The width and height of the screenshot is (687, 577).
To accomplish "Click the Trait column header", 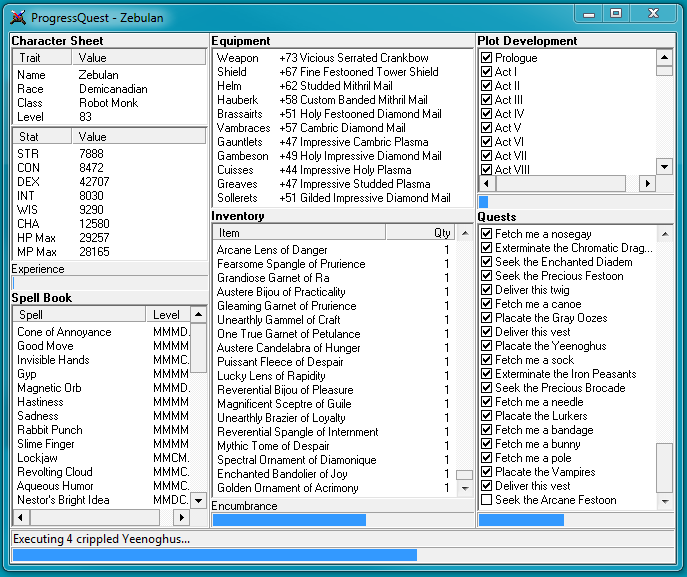I will [x=42, y=57].
